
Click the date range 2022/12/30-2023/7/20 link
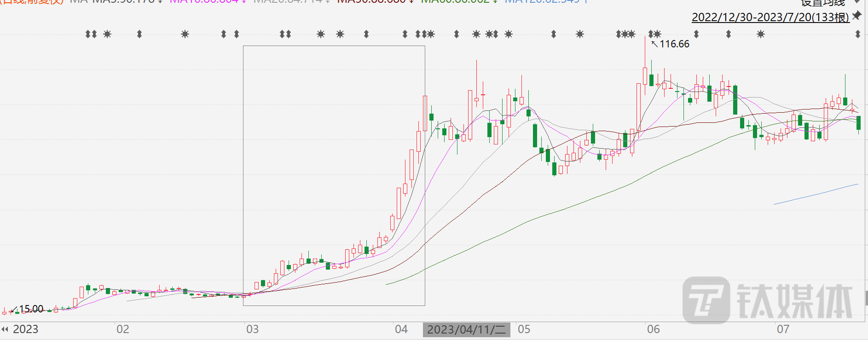770,17
